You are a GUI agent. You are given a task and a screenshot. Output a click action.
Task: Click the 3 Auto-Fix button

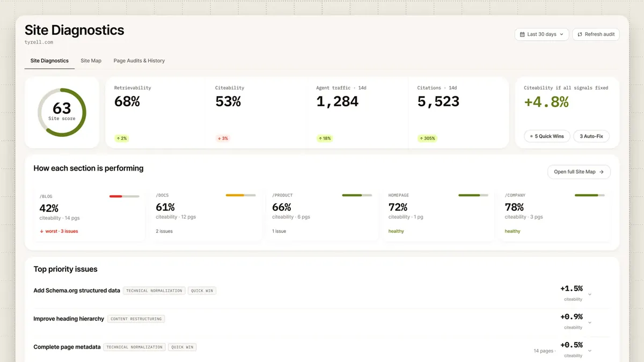[591, 136]
